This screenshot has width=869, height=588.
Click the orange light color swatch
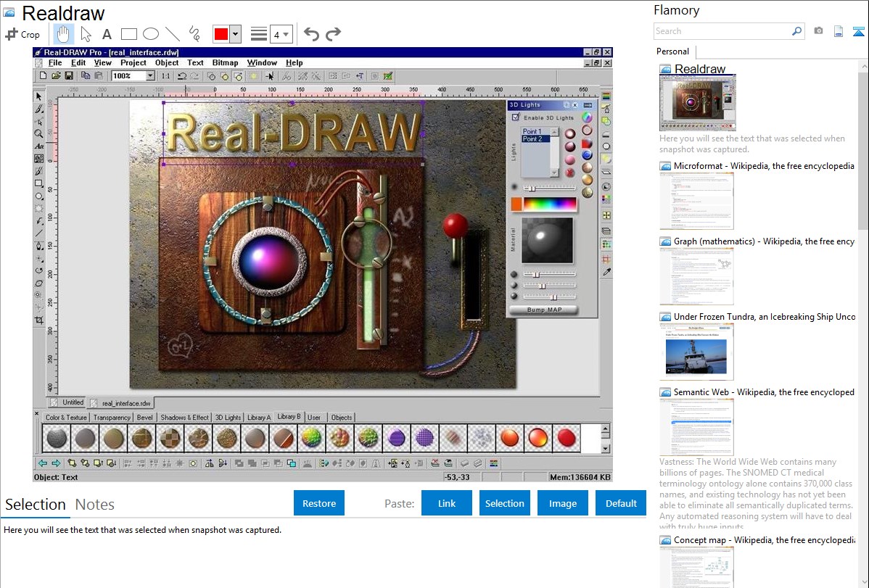pyautogui.click(x=516, y=204)
